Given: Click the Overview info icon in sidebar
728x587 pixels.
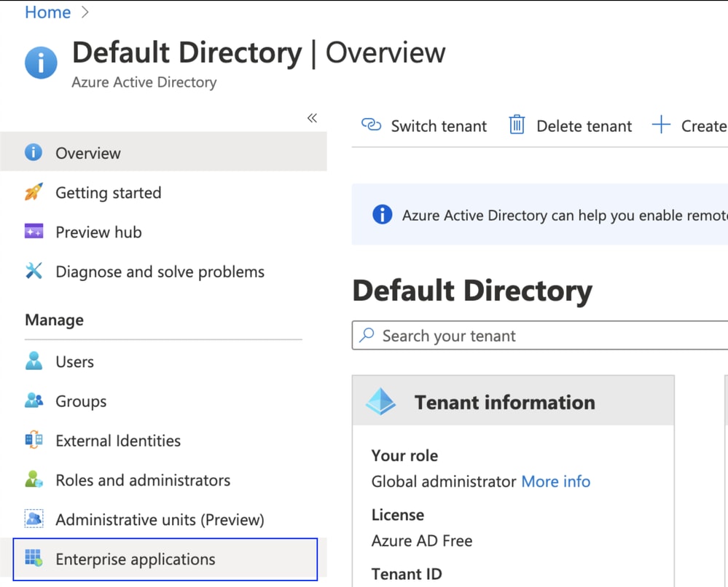Looking at the screenshot, I should click(x=34, y=152).
